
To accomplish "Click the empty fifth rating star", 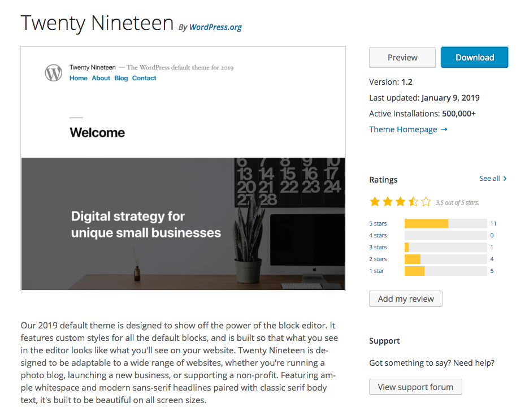I will click(x=426, y=202).
